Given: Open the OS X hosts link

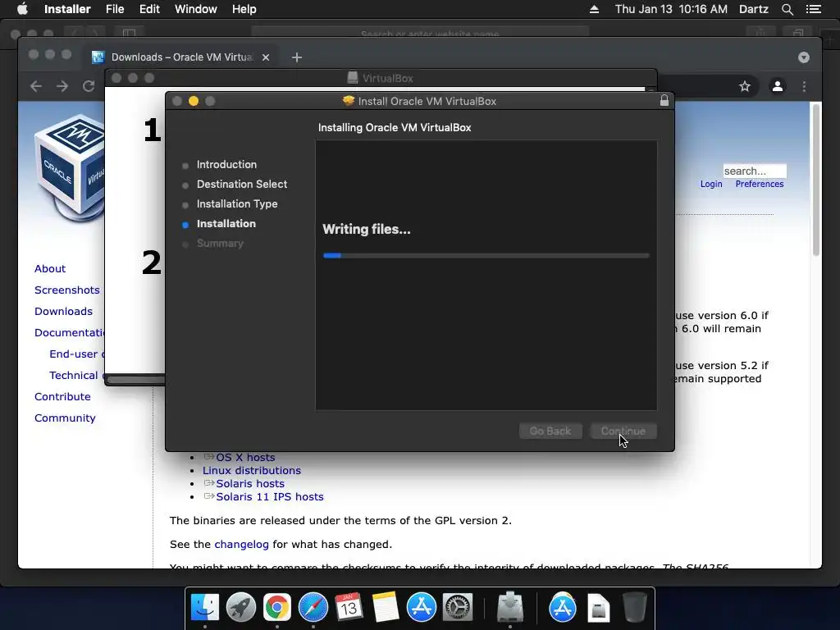Looking at the screenshot, I should [x=245, y=458].
